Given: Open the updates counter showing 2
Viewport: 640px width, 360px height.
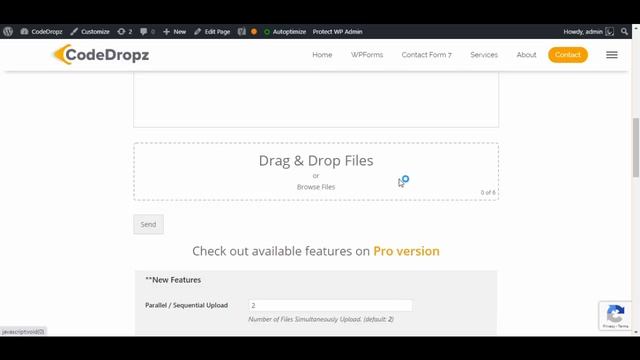Looking at the screenshot, I should (124, 31).
